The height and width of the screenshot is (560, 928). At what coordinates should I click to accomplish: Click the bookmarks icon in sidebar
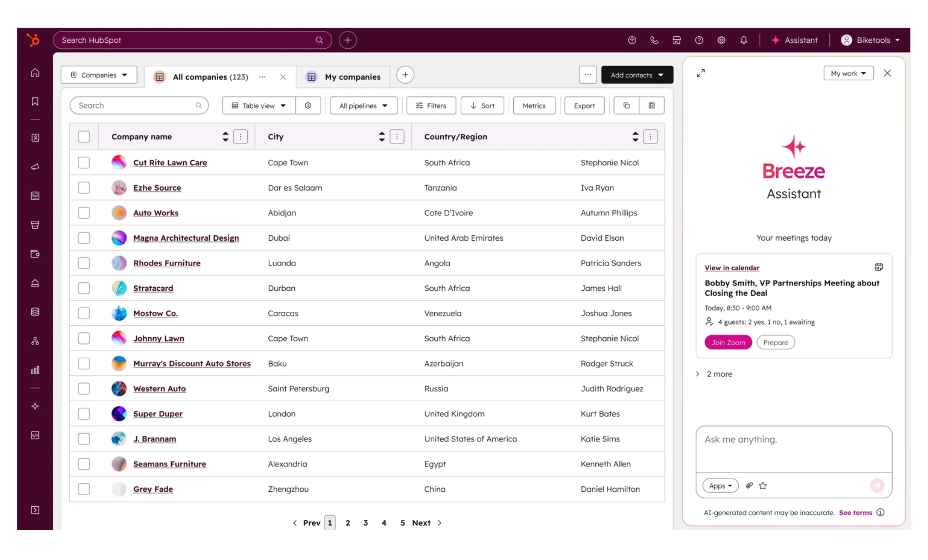pos(35,102)
